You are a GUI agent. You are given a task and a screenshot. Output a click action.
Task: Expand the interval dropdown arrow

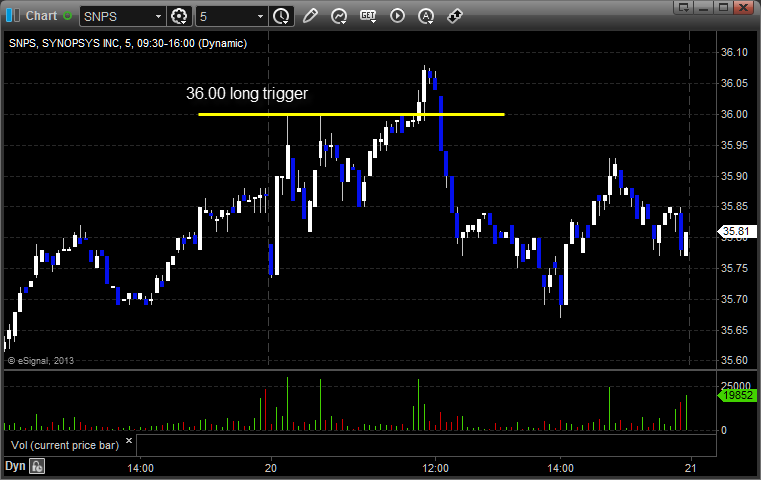[x=260, y=17]
